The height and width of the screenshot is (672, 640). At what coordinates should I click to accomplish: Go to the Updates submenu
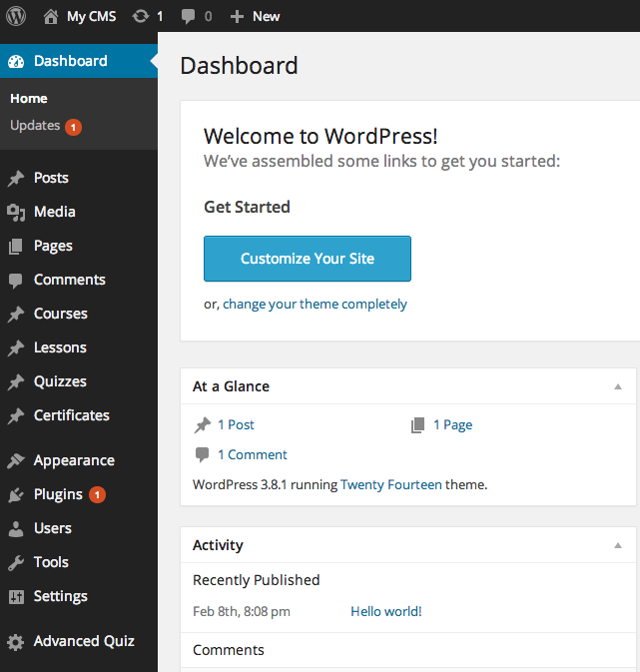[x=35, y=126]
